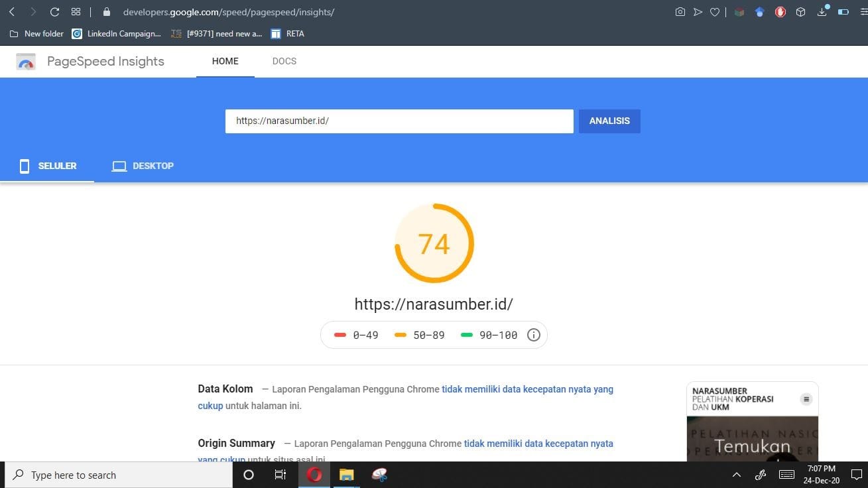Click the speed dial tiles icon beside reload
This screenshot has height=488, width=868.
coord(76,11)
